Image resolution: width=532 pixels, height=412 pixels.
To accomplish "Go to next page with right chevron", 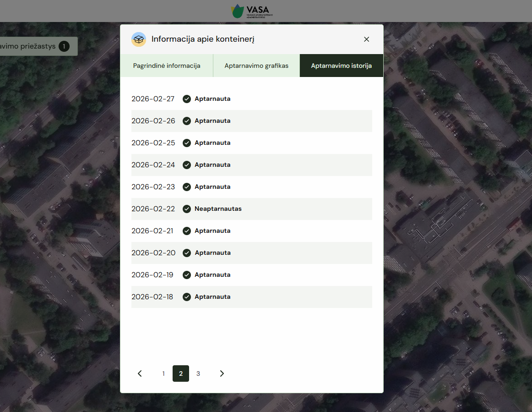I will click(222, 374).
